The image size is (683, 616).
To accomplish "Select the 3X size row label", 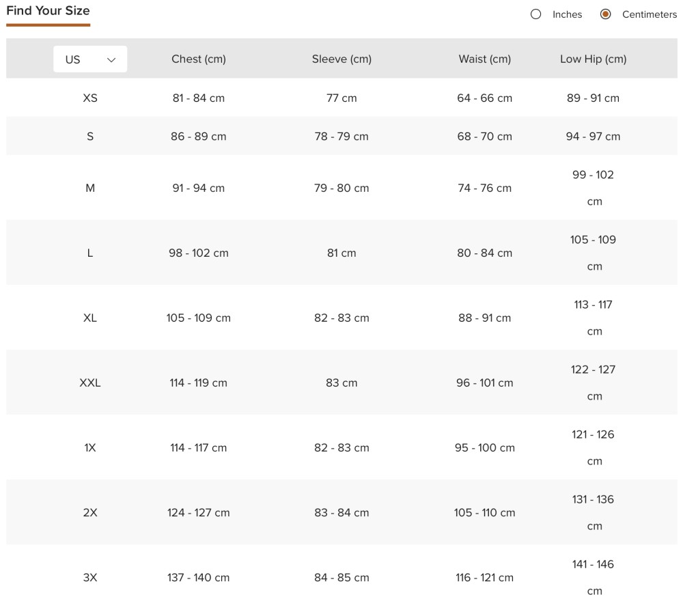I will click(90, 577).
